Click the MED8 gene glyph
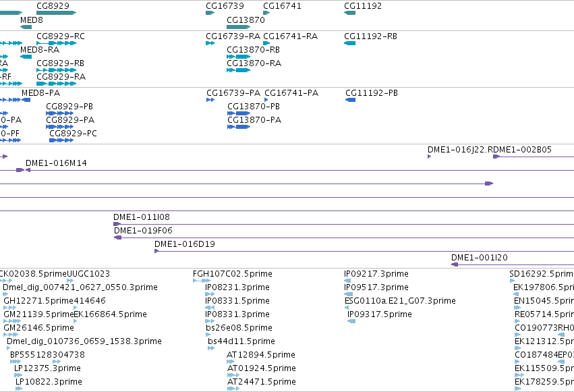The width and height of the screenshot is (574, 392). pyautogui.click(x=26, y=27)
